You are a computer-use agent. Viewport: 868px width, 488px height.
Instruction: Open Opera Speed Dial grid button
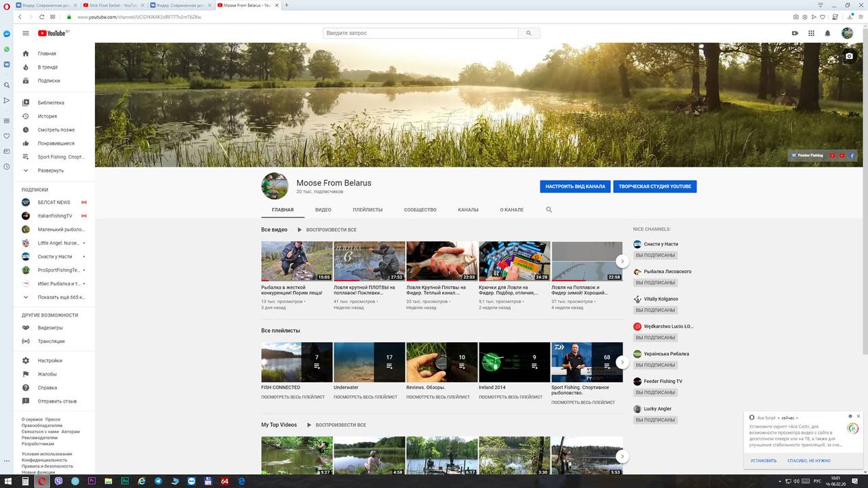pyautogui.click(x=53, y=16)
